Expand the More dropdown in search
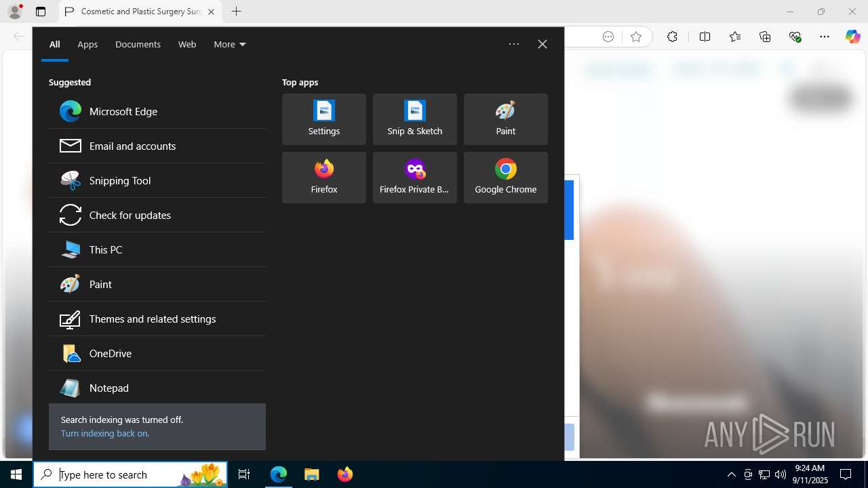 coord(230,44)
